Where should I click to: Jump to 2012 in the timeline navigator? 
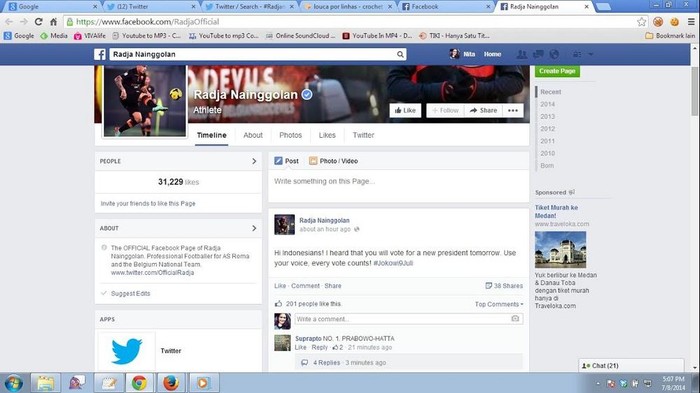click(x=547, y=129)
